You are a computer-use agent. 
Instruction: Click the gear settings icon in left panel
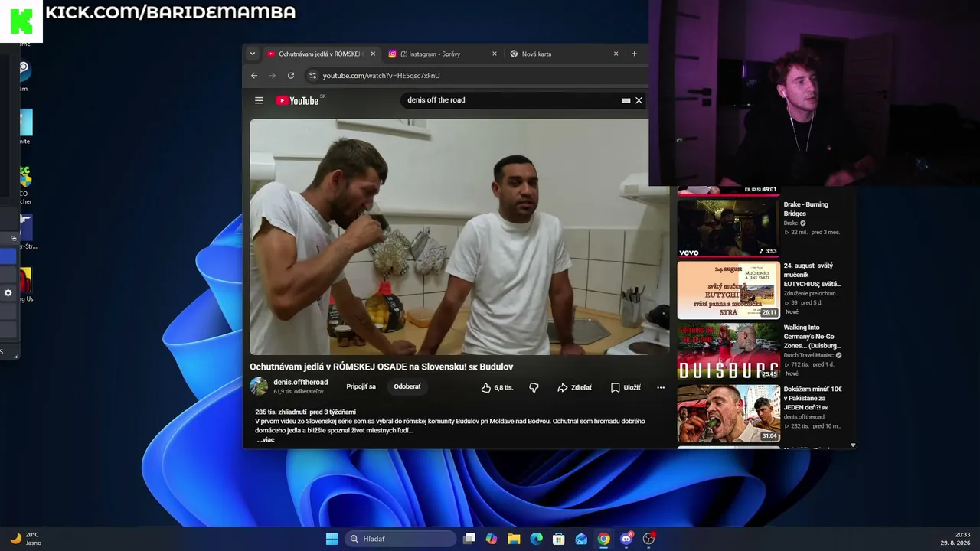[x=8, y=293]
